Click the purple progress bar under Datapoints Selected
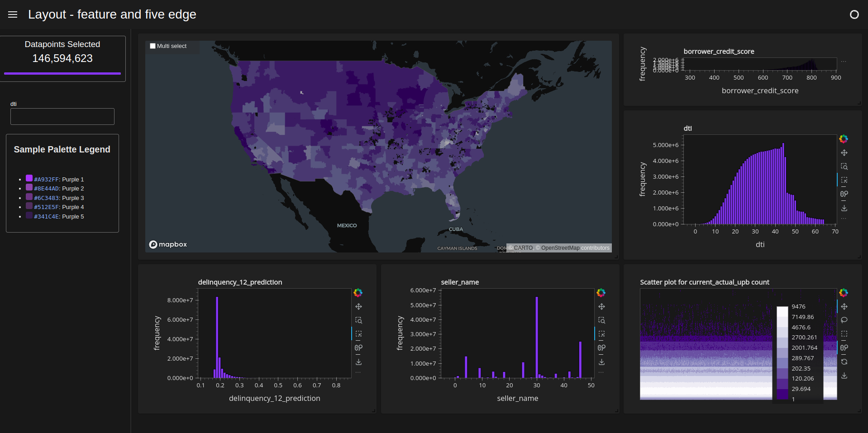 click(x=62, y=73)
